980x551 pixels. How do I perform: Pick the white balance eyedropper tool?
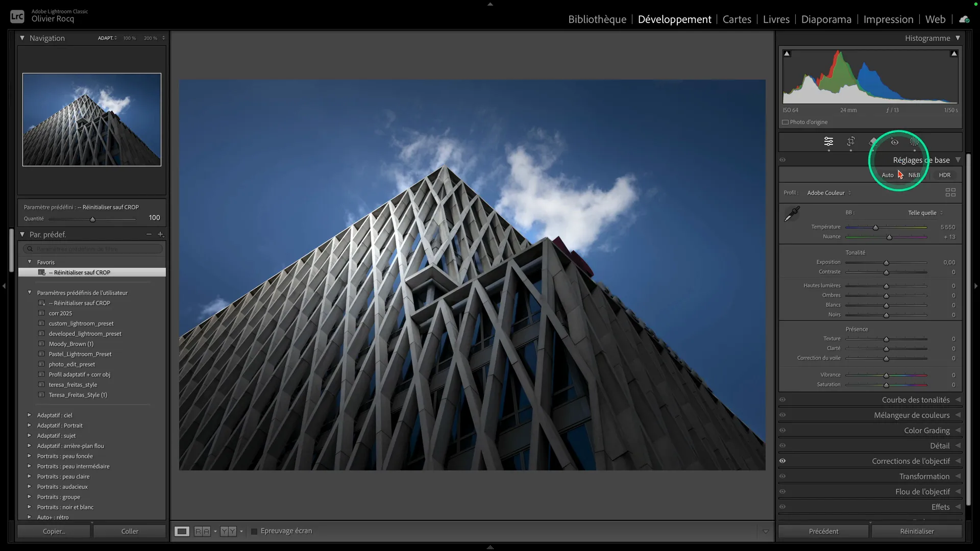[x=792, y=214]
